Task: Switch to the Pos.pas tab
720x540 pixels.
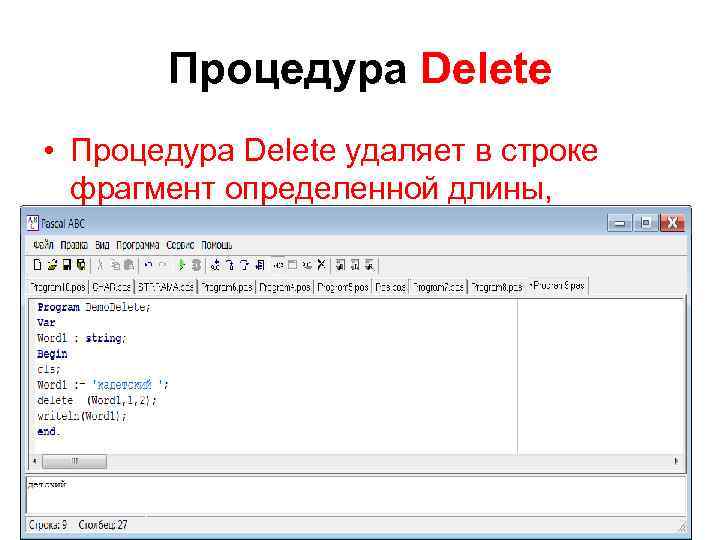Action: click(390, 287)
